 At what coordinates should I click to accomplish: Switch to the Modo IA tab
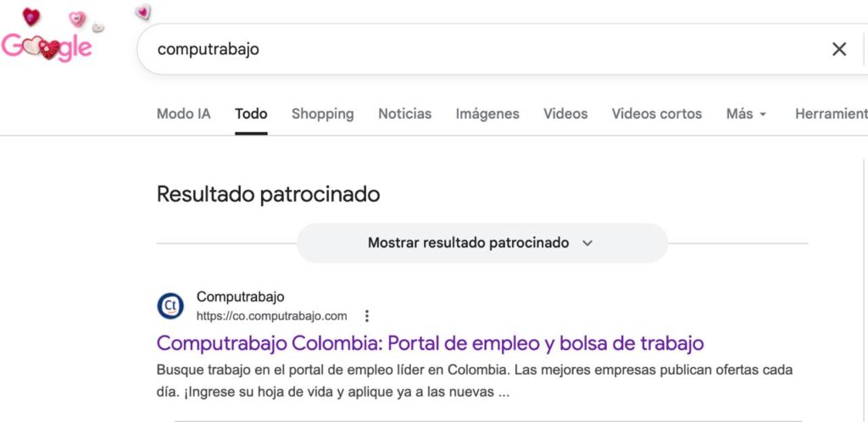click(183, 114)
